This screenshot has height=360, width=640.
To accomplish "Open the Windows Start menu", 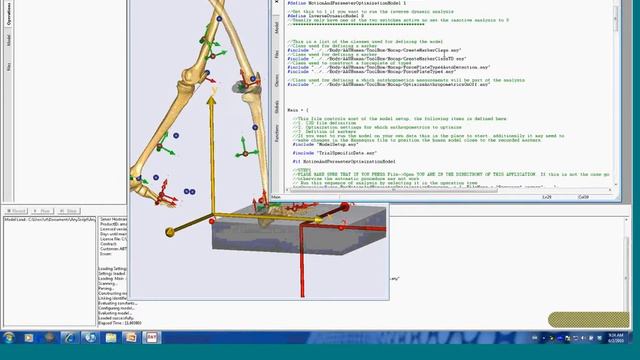I will pyautogui.click(x=9, y=338).
